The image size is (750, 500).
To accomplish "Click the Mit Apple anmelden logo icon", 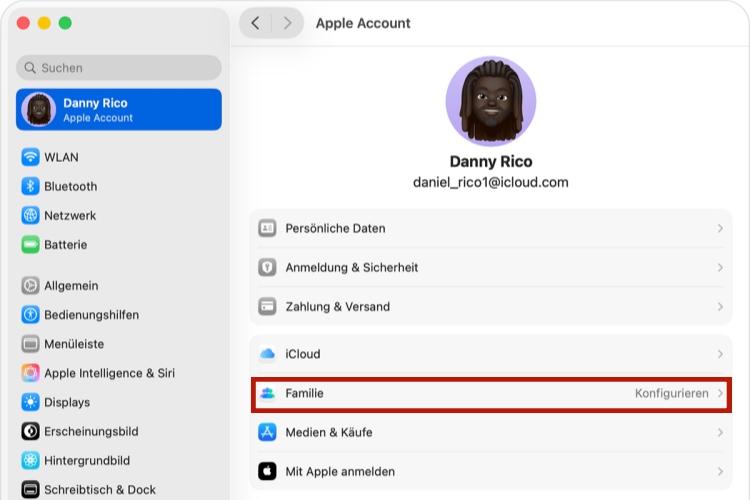I will [267, 472].
